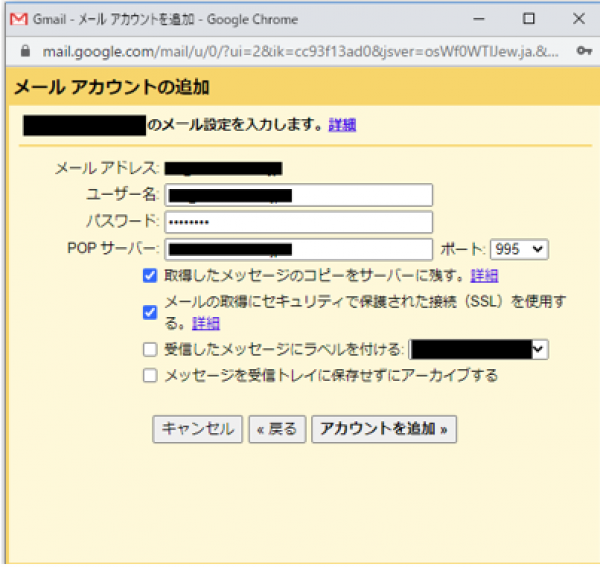600x567 pixels.
Task: Enable label incoming messages checkbox
Action: pos(150,349)
